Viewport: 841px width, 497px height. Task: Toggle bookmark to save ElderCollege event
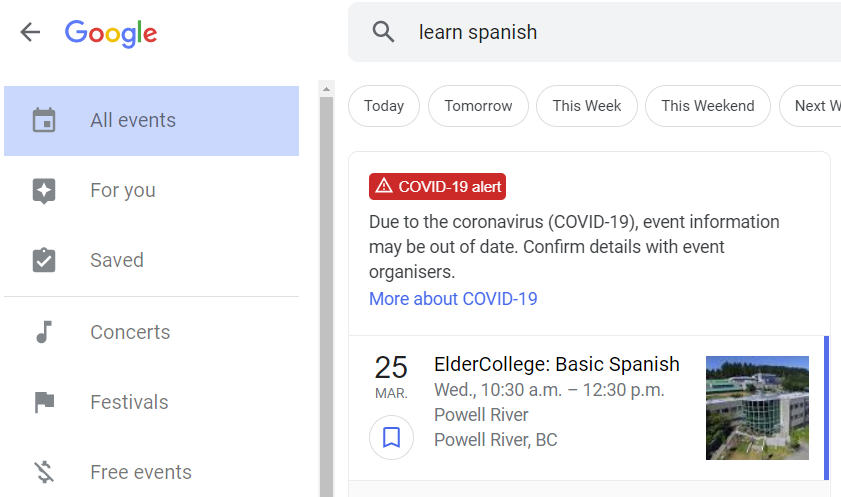[392, 437]
